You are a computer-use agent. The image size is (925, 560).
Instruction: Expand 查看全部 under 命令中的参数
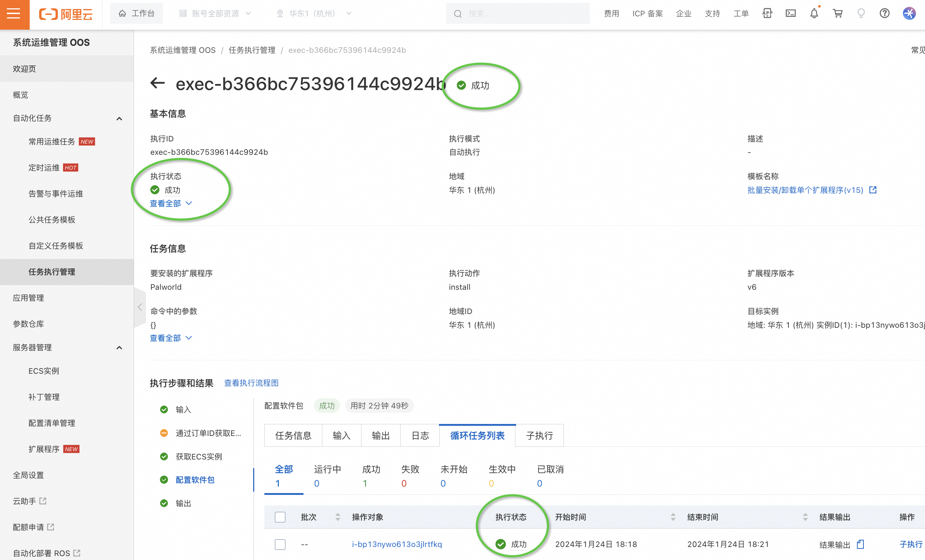click(x=164, y=337)
